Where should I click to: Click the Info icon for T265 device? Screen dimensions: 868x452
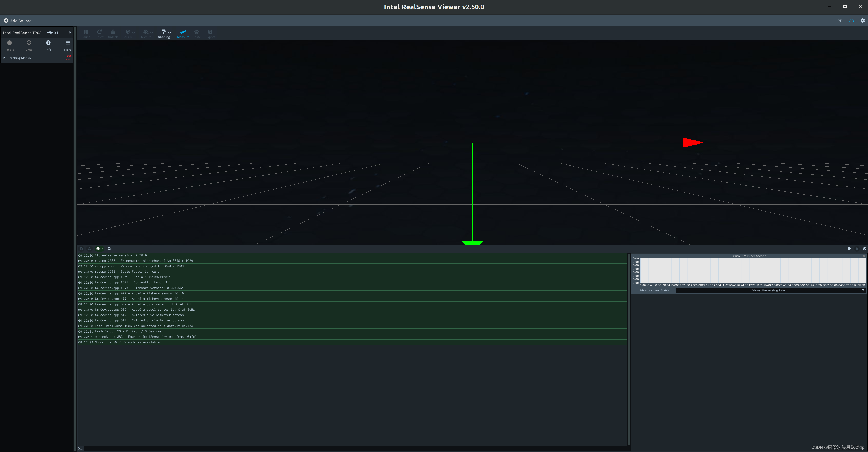coord(48,43)
